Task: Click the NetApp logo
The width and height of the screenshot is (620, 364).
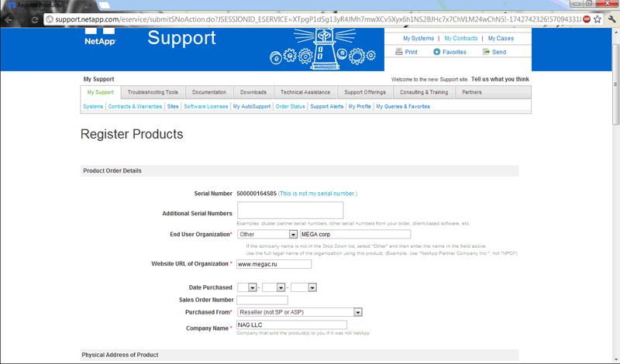Action: (100, 37)
